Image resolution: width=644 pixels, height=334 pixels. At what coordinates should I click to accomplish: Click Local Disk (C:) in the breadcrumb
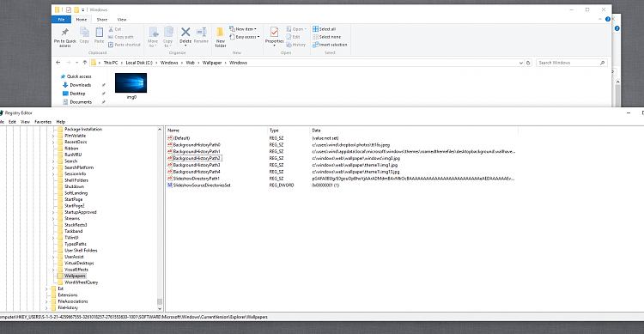[x=139, y=63]
